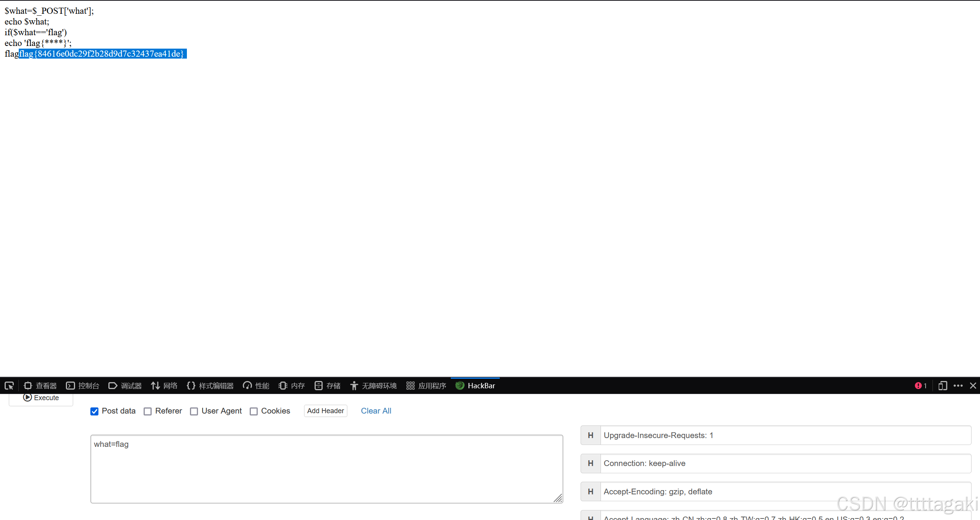The height and width of the screenshot is (520, 980).
Task: Open the Style Editor (样式编辑器) tab
Action: (x=210, y=386)
